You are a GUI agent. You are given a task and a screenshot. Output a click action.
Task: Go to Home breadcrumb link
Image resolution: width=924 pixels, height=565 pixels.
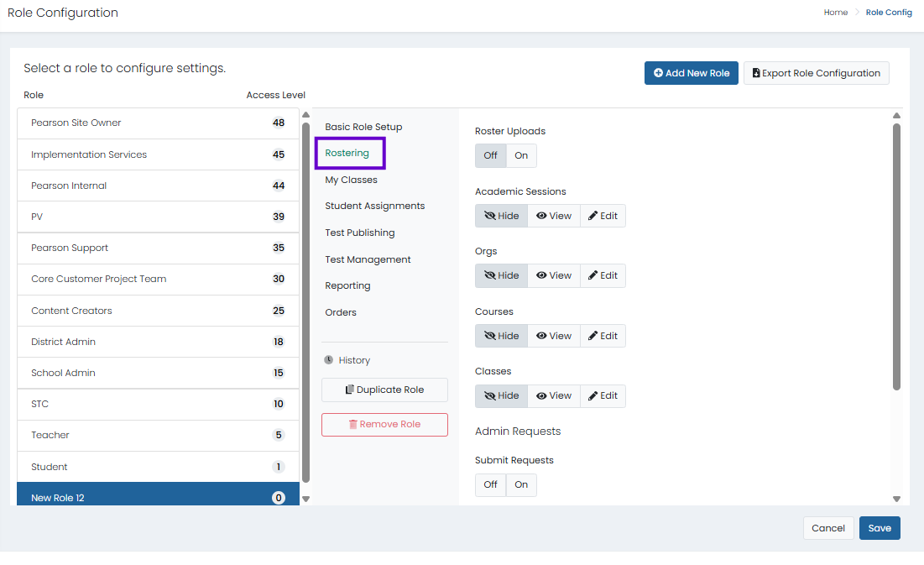tap(836, 13)
